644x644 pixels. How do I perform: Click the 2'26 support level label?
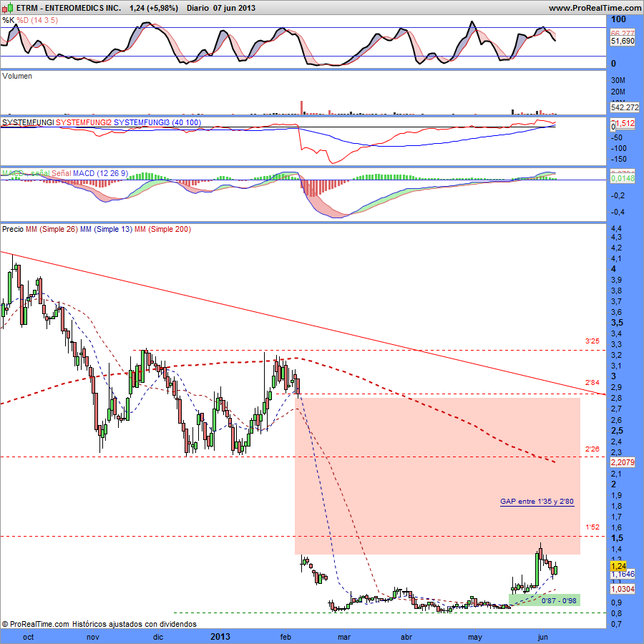click(592, 449)
